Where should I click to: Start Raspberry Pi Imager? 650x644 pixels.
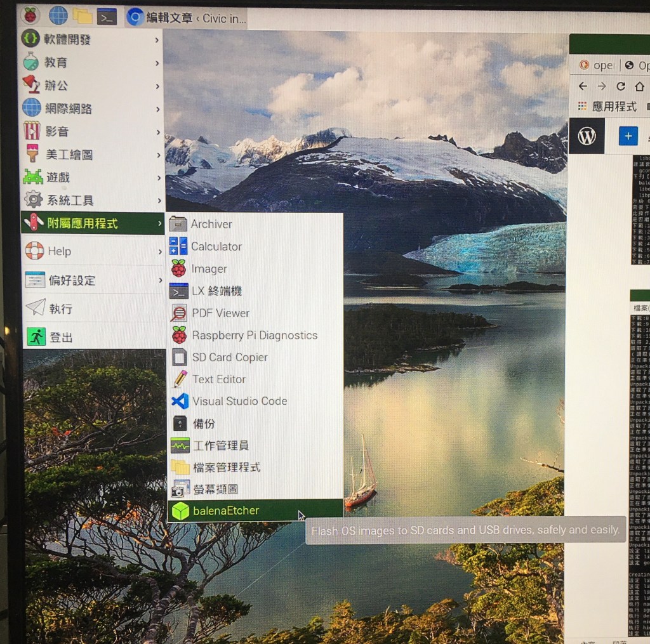(209, 268)
